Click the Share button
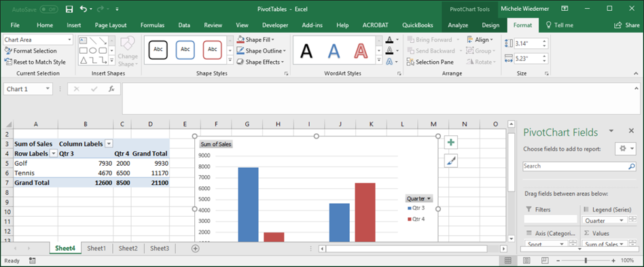 pos(627,25)
